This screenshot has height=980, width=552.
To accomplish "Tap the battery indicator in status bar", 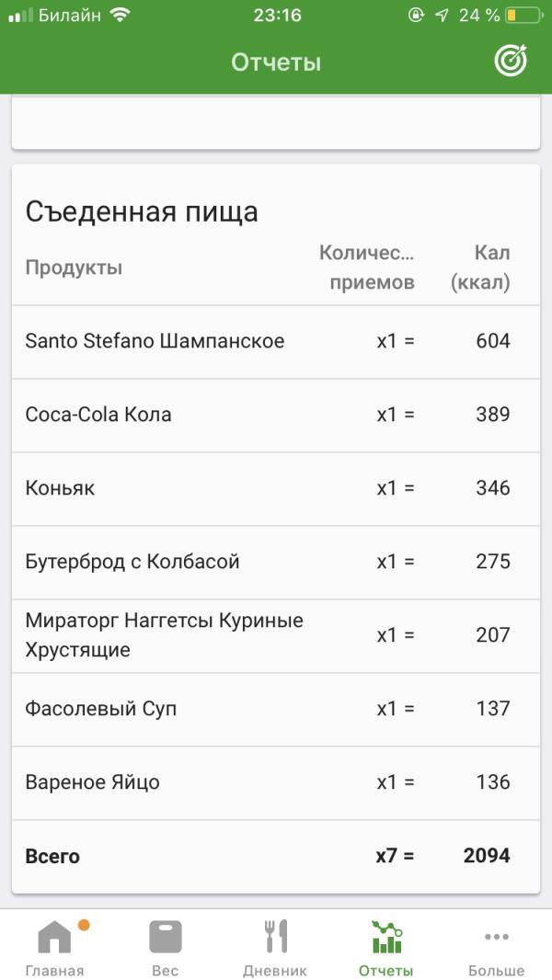I will tap(523, 16).
